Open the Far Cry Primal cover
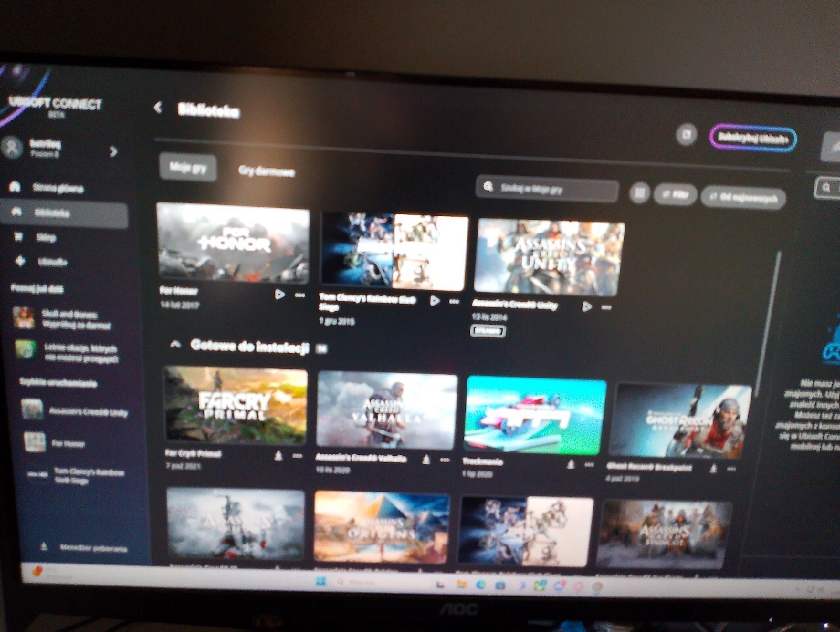840x632 pixels. click(235, 406)
